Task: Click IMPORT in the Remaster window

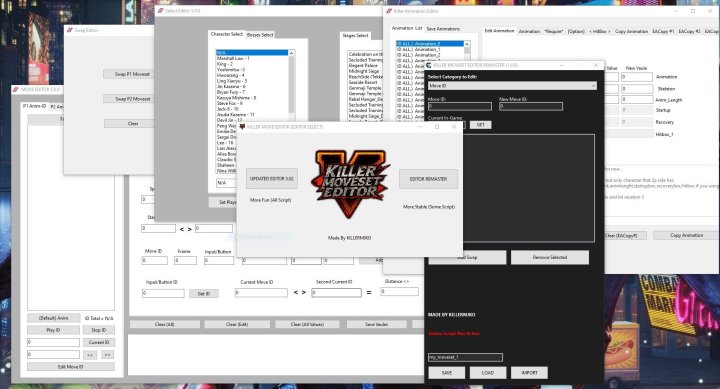Action: coord(529,372)
